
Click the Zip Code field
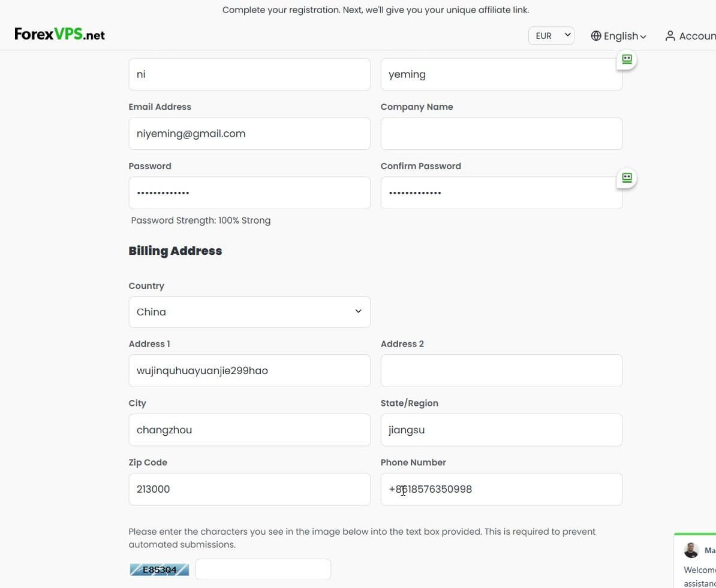coord(249,489)
